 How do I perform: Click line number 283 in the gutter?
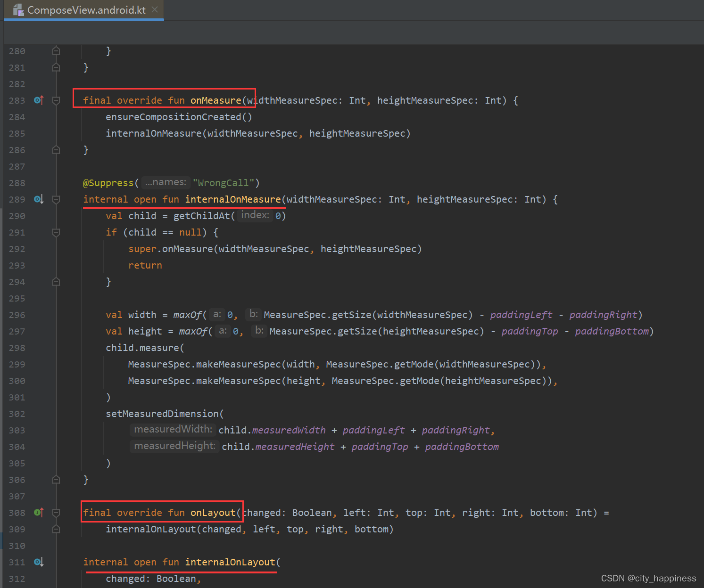(x=17, y=100)
